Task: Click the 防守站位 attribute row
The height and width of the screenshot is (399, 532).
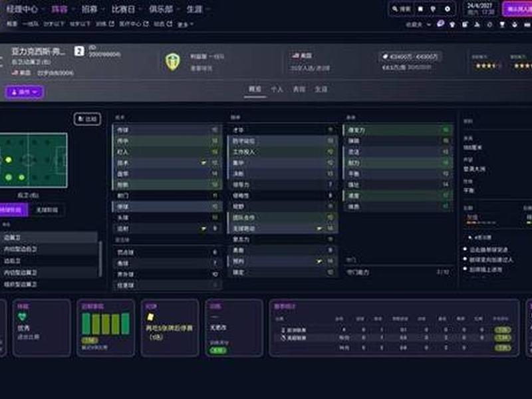Action: pyautogui.click(x=282, y=141)
